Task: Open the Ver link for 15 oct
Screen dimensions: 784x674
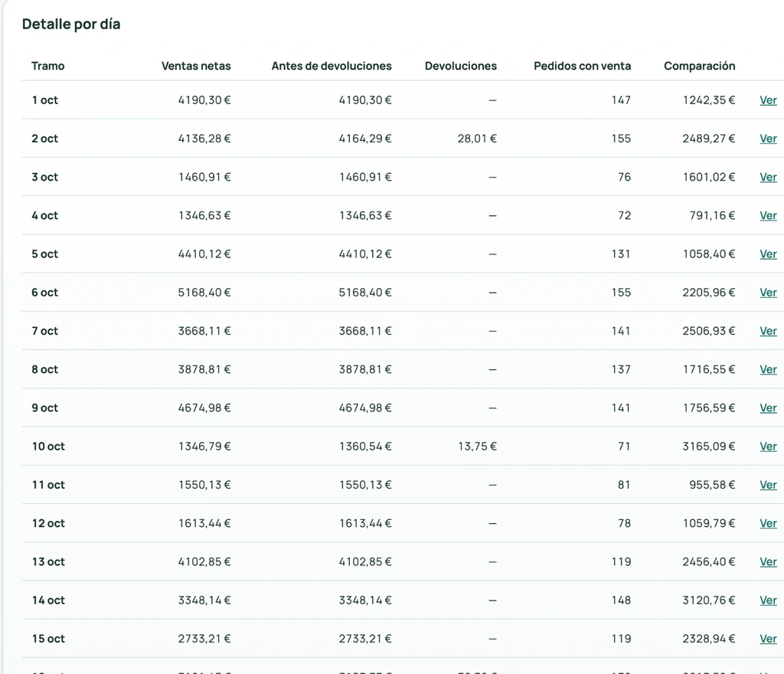Action: [768, 639]
